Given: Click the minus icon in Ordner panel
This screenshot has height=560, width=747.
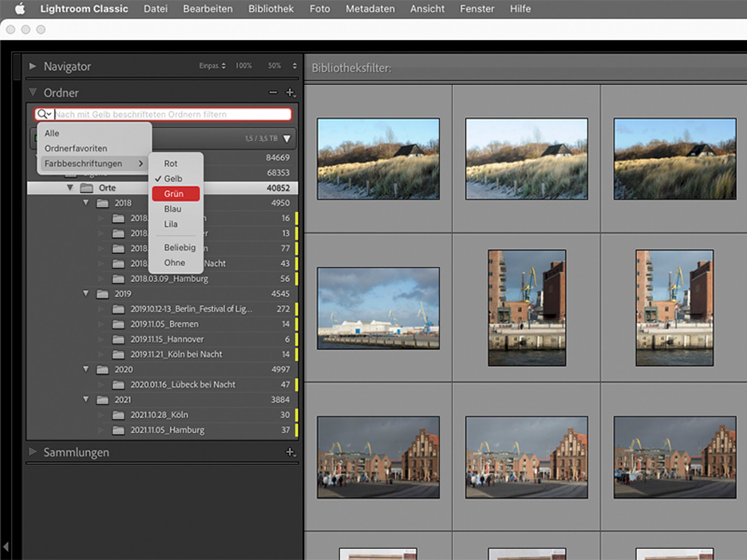Looking at the screenshot, I should tap(273, 92).
